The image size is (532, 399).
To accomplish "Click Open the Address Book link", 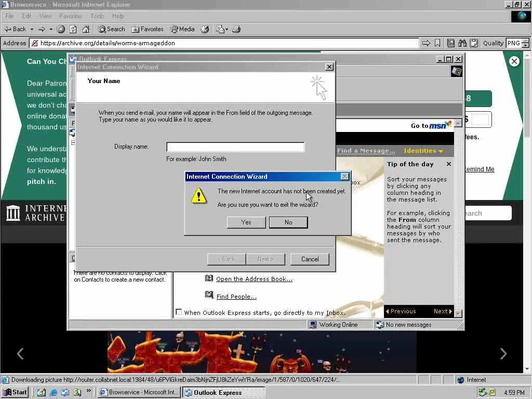I will pos(254,279).
